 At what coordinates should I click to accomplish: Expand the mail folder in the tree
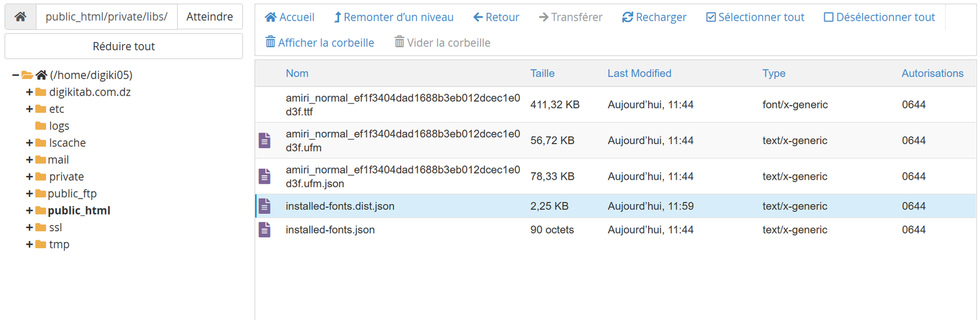click(29, 160)
